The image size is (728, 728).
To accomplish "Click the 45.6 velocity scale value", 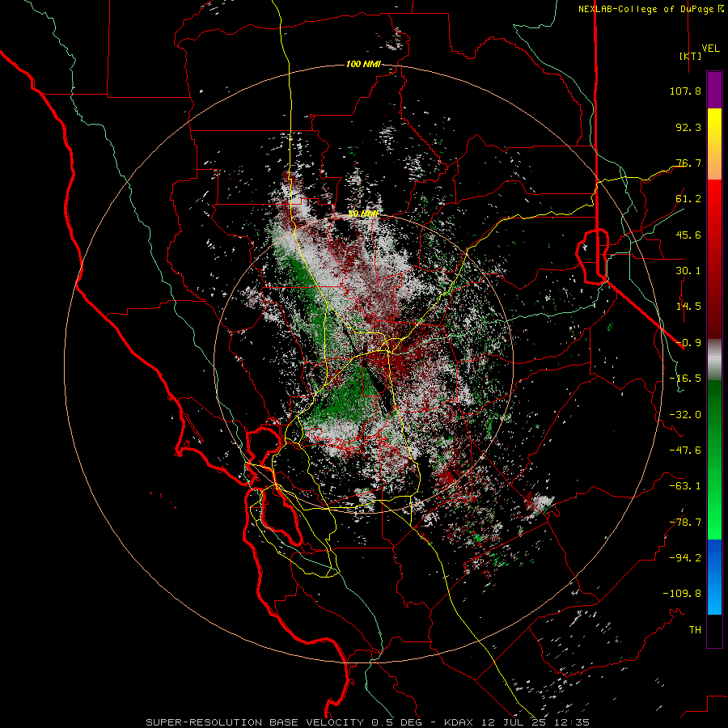I will pos(688,235).
